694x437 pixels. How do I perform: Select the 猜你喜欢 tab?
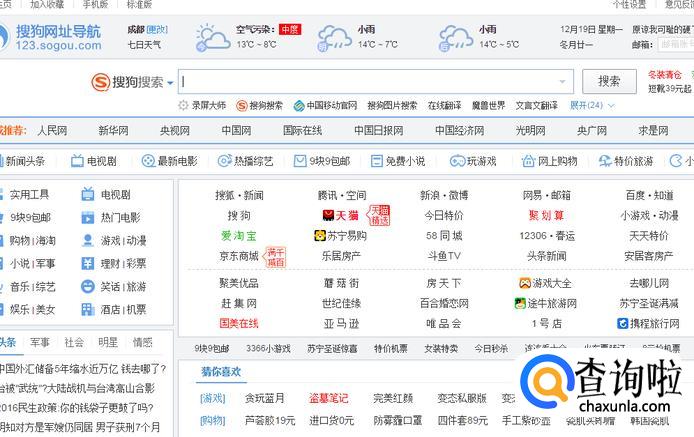click(x=221, y=371)
